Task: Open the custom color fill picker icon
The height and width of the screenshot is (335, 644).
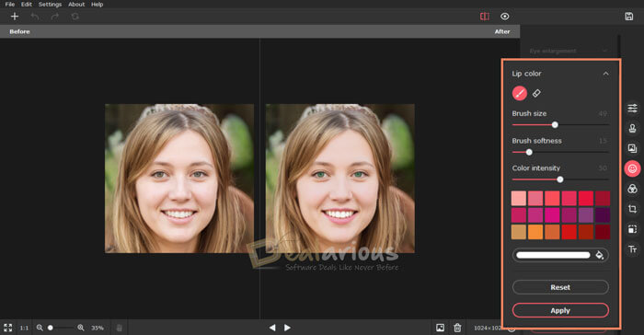Action: (600, 255)
